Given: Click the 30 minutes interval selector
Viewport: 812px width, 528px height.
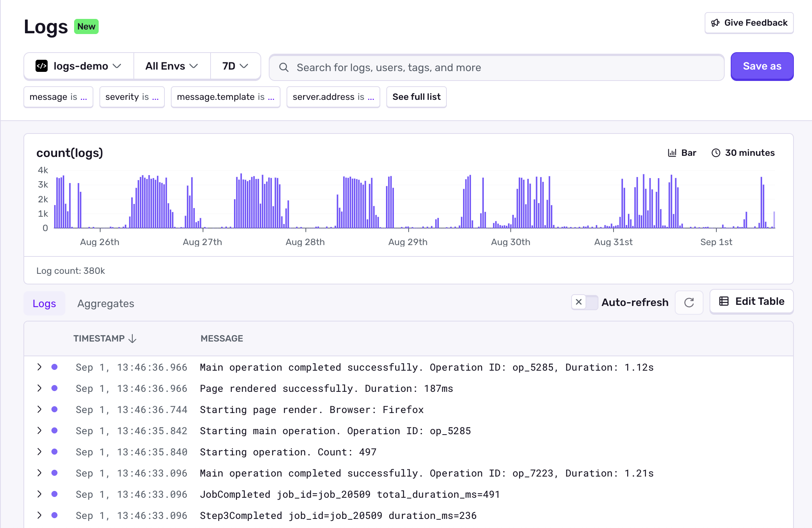Looking at the screenshot, I should click(743, 153).
